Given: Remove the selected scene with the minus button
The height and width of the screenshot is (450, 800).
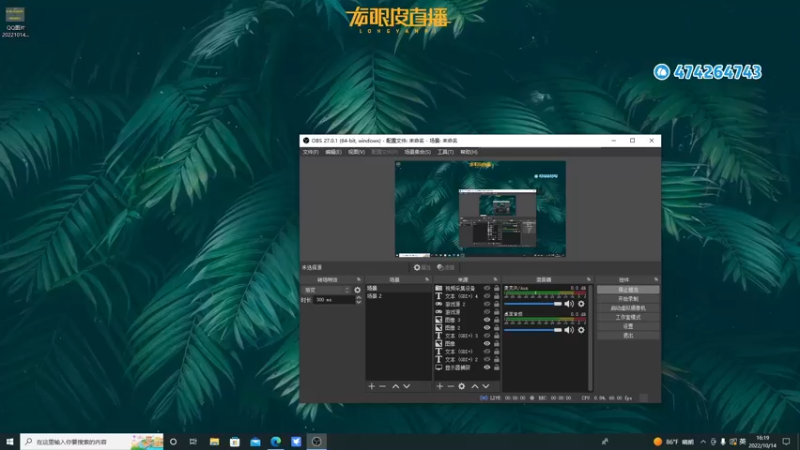Looking at the screenshot, I should pos(383,386).
